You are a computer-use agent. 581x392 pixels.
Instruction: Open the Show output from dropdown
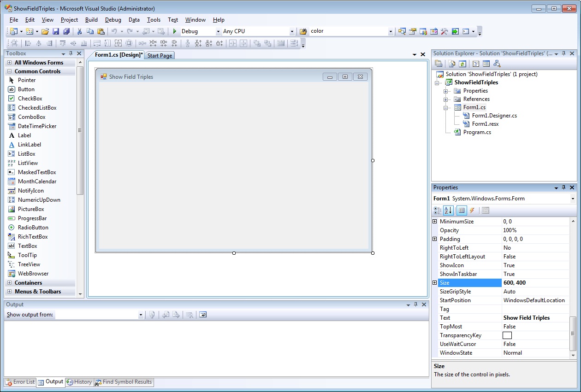pyautogui.click(x=141, y=315)
